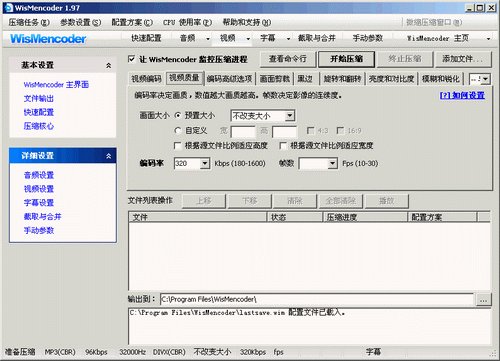This screenshot has width=500, height=361.
Task: Toggle 让 WisMencoder 监控压缩进程 checkbox
Action: click(132, 59)
